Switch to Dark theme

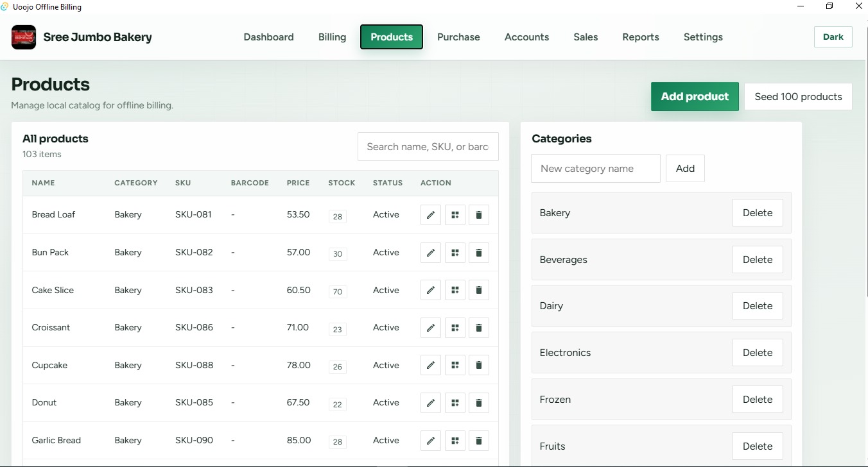pyautogui.click(x=833, y=37)
